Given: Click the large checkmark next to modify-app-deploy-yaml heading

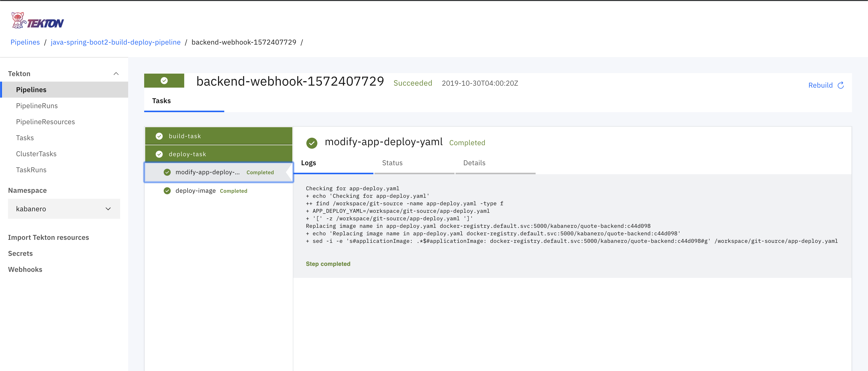Looking at the screenshot, I should tap(312, 143).
